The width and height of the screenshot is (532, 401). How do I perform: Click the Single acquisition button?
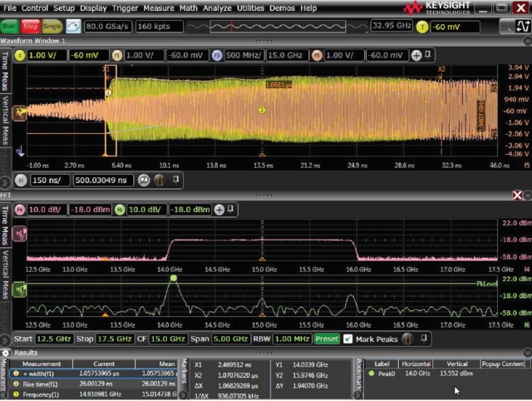point(52,26)
